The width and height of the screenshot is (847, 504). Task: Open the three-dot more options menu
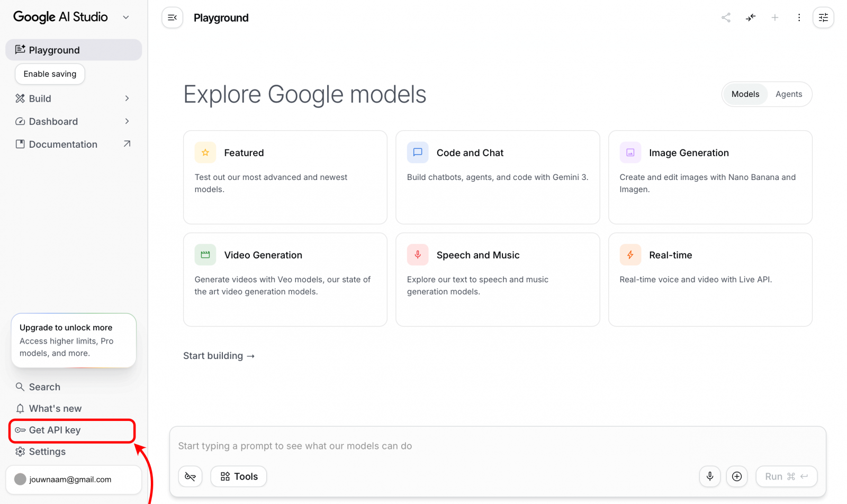[x=799, y=17]
